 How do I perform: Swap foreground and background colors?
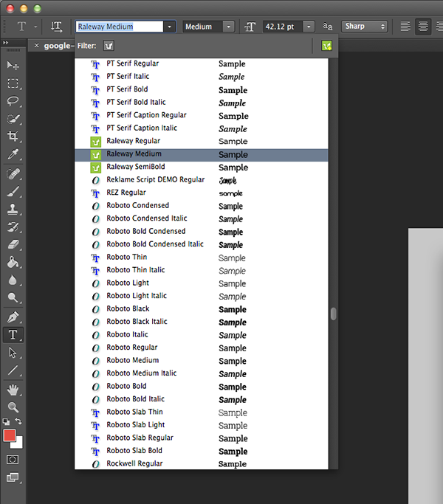pyautogui.click(x=18, y=421)
